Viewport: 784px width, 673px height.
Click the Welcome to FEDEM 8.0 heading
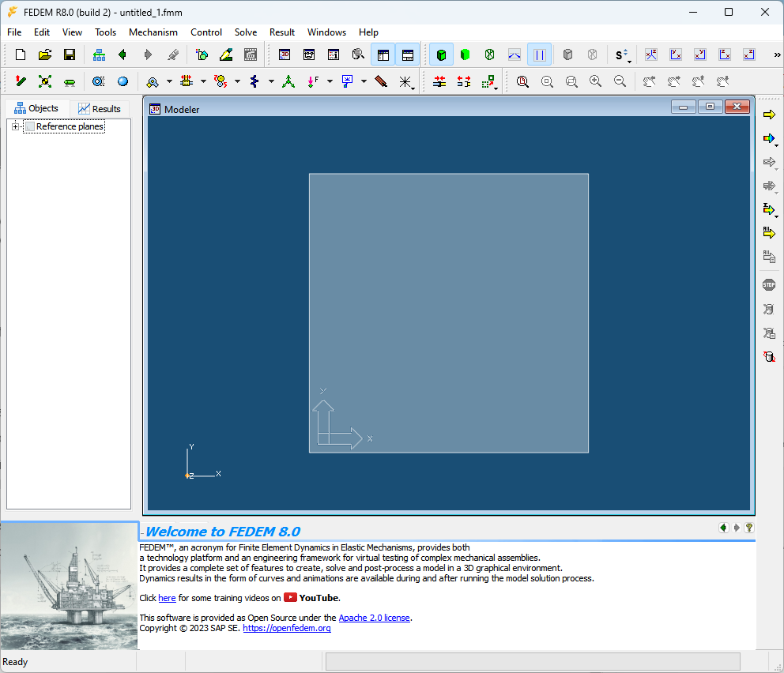click(x=223, y=532)
